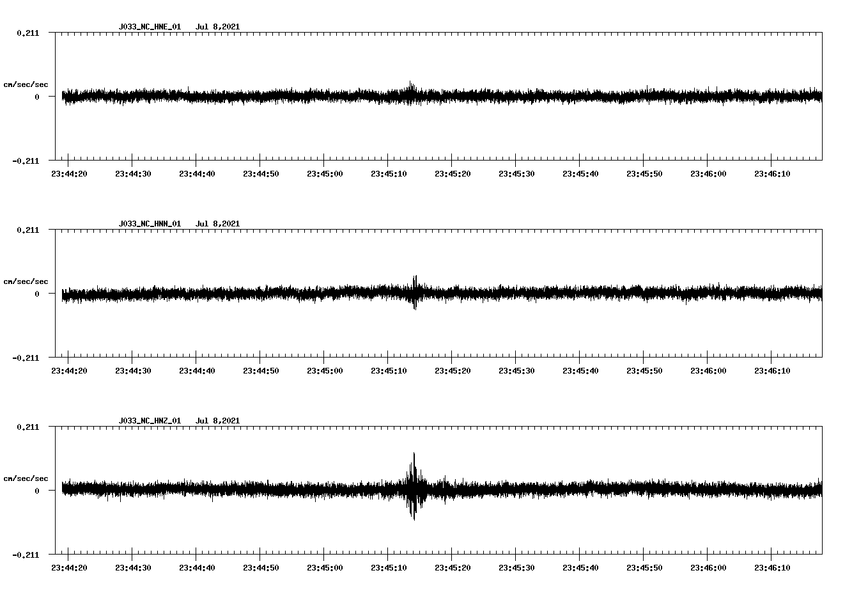
Task: Click the cm/sec/sec label on the bottom plot
Action: click(26, 477)
